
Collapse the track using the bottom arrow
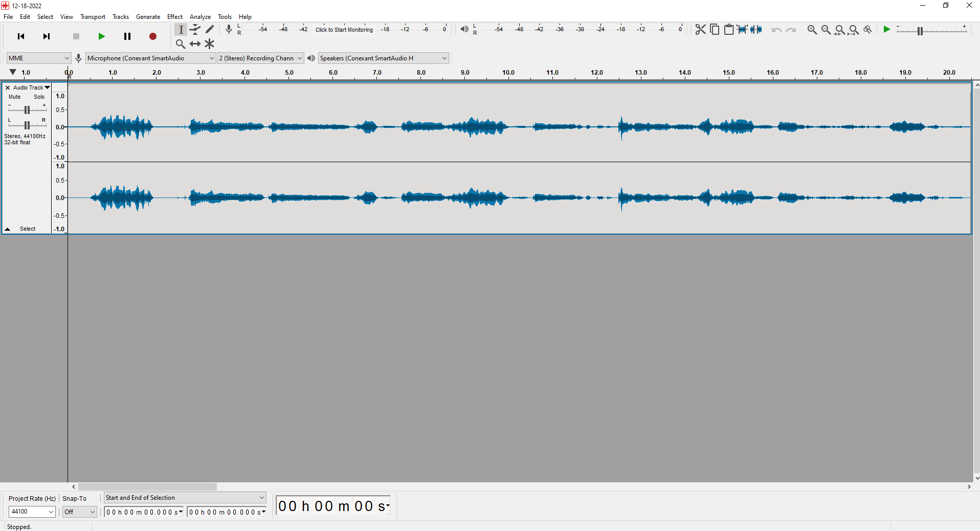pyautogui.click(x=8, y=229)
